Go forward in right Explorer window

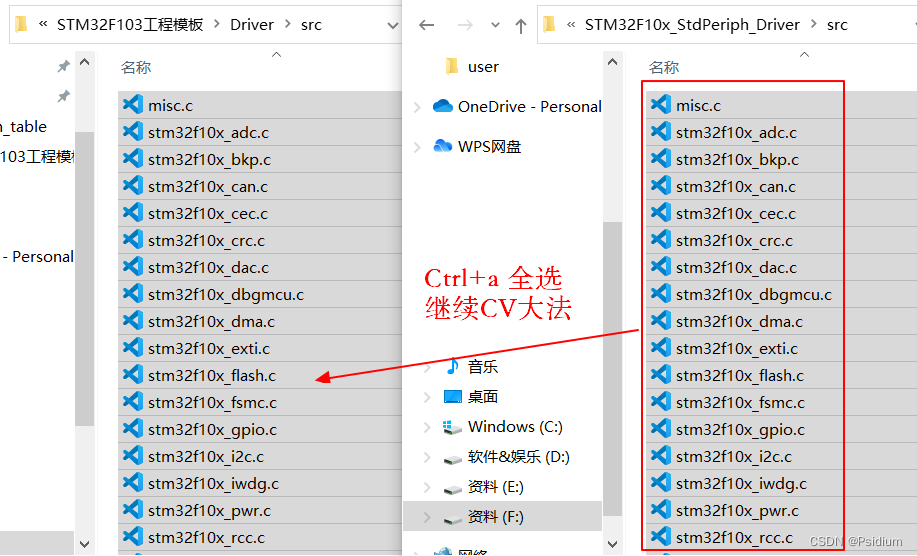465,25
